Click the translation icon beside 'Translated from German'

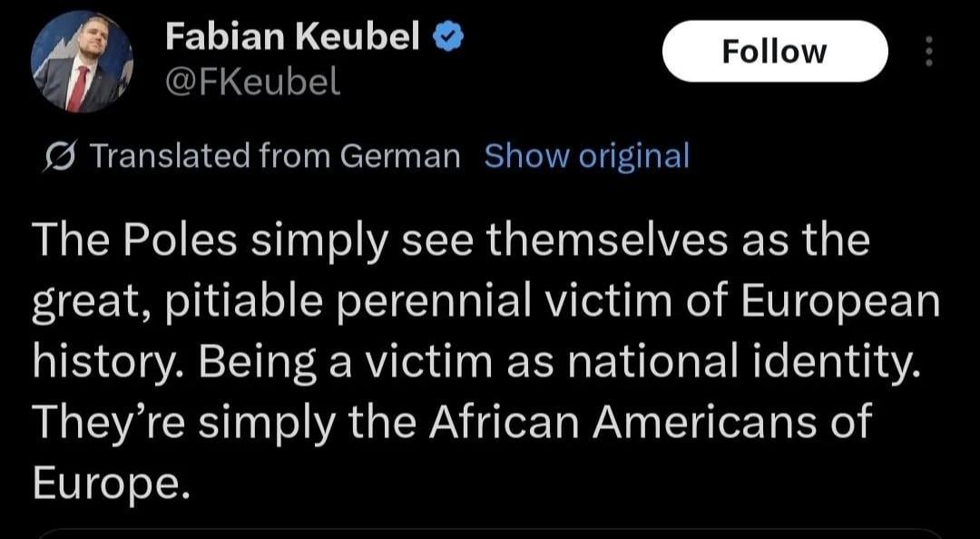(x=64, y=158)
